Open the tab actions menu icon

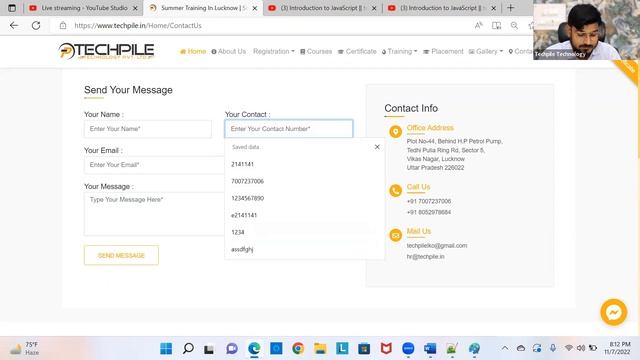12,8
